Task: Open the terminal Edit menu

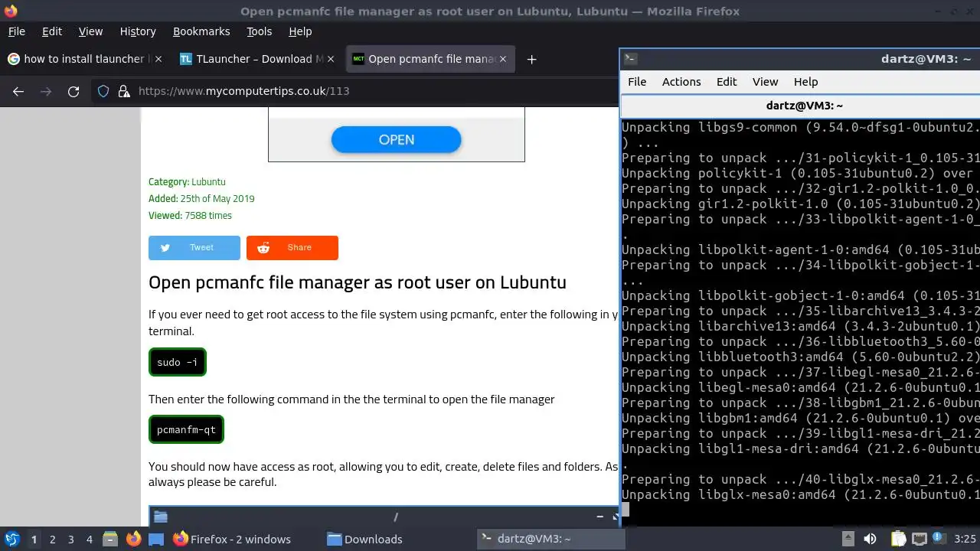Action: tap(727, 82)
